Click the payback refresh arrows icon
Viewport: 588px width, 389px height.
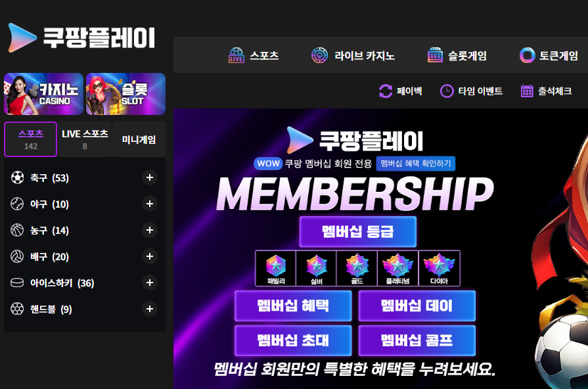[x=386, y=91]
